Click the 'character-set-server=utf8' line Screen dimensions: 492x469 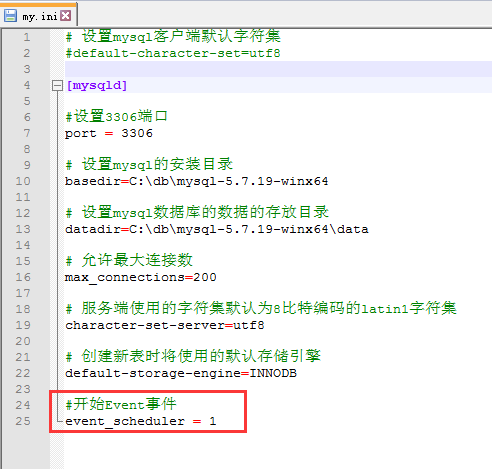tap(165, 325)
